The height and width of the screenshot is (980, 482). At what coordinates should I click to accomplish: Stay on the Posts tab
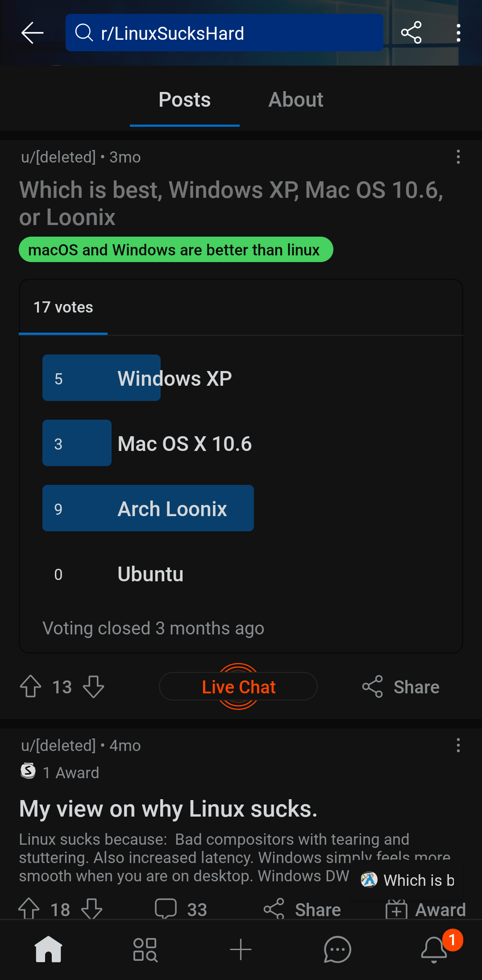pyautogui.click(x=184, y=99)
